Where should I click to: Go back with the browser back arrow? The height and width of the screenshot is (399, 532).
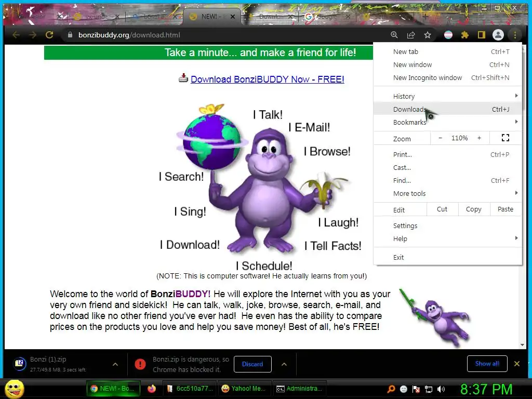coord(16,35)
